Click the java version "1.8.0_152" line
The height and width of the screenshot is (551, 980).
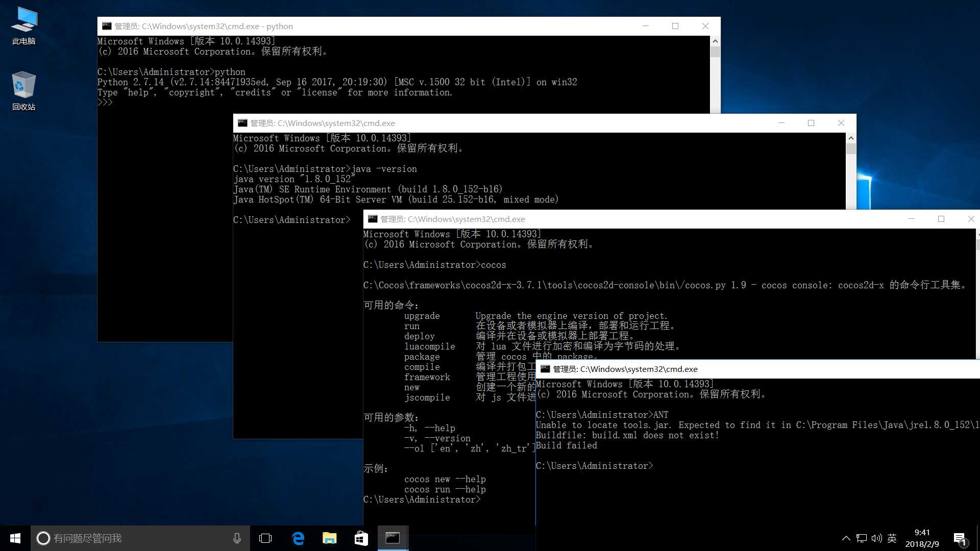[x=295, y=179]
